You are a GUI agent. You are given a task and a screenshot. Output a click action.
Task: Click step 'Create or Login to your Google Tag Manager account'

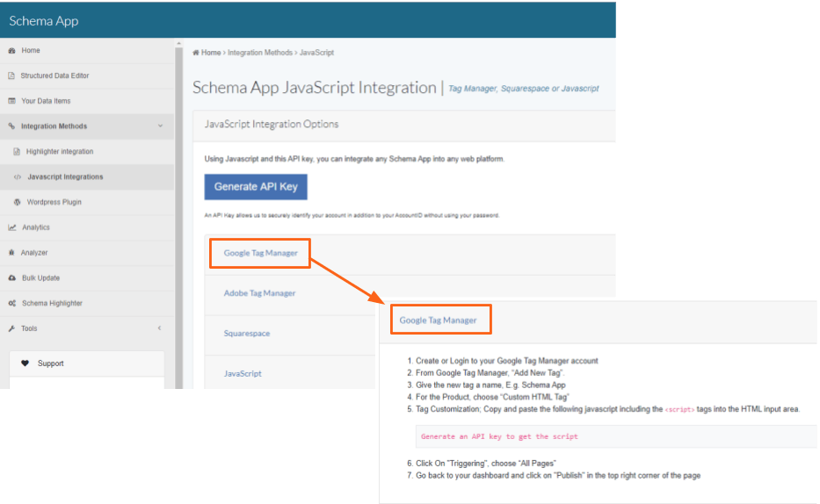pyautogui.click(x=507, y=361)
